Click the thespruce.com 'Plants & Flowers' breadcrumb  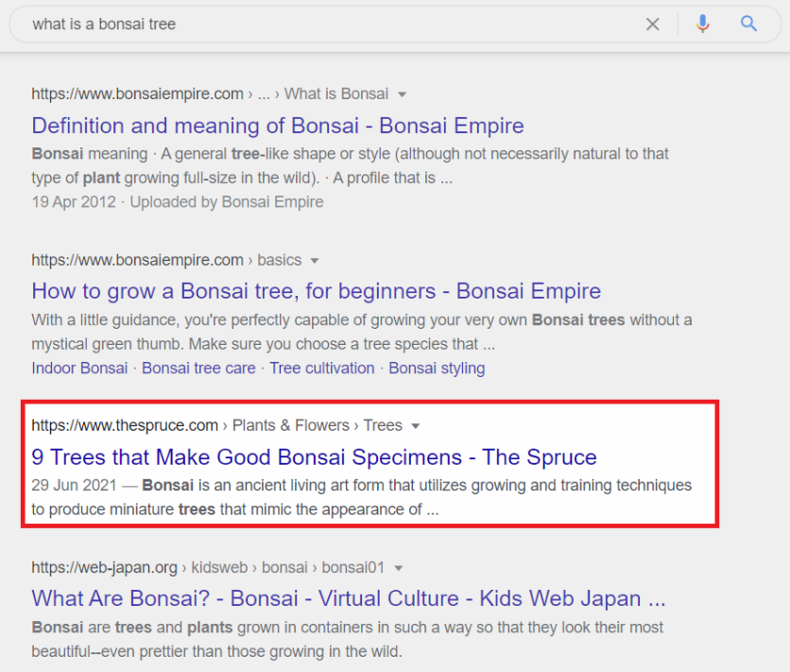291,425
